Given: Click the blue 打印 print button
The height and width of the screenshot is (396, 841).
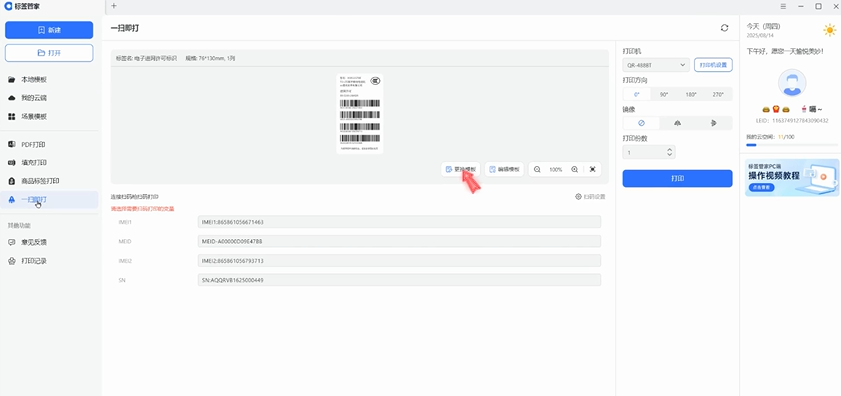Looking at the screenshot, I should click(677, 179).
